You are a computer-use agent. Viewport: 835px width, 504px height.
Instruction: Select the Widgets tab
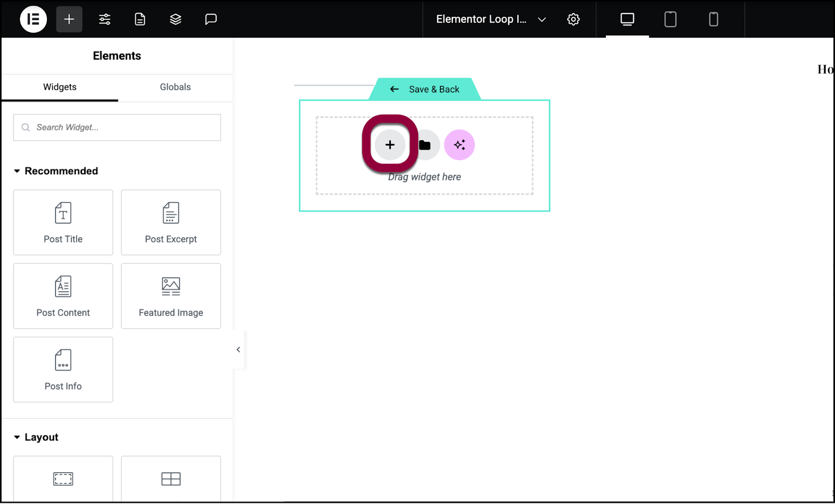(x=59, y=87)
